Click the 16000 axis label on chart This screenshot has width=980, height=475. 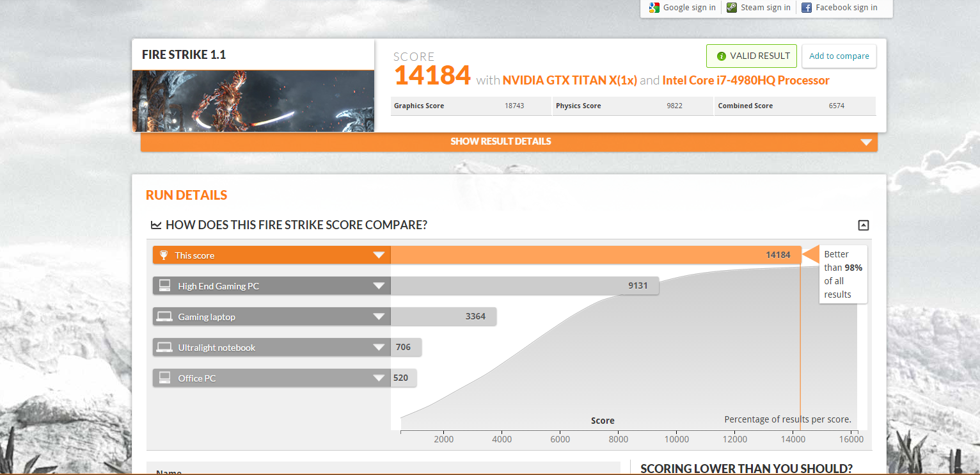(851, 439)
